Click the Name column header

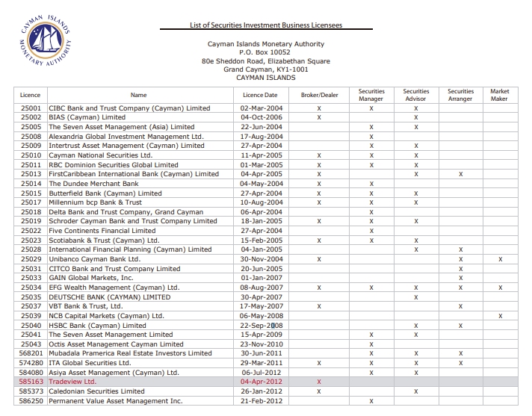click(x=139, y=95)
